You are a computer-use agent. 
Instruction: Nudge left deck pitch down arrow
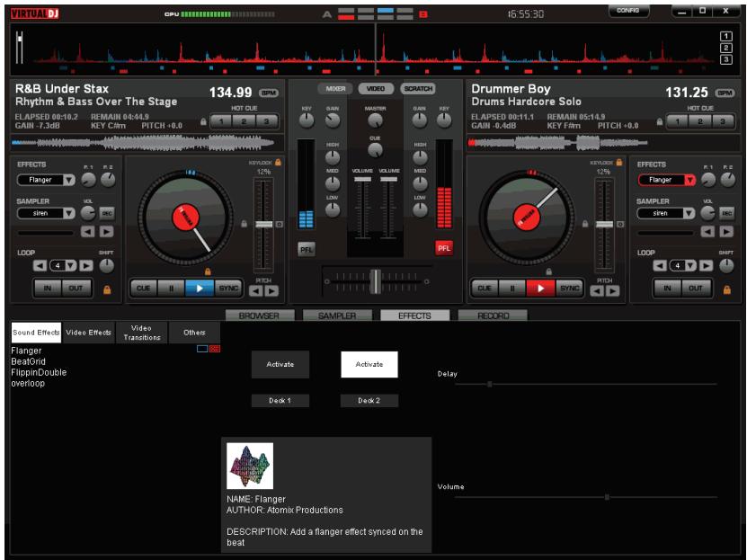256,291
